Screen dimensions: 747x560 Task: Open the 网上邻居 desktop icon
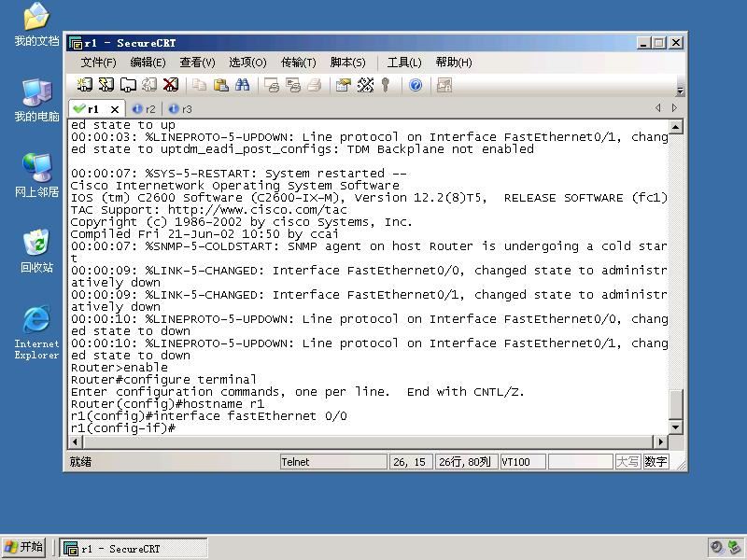pos(36,175)
